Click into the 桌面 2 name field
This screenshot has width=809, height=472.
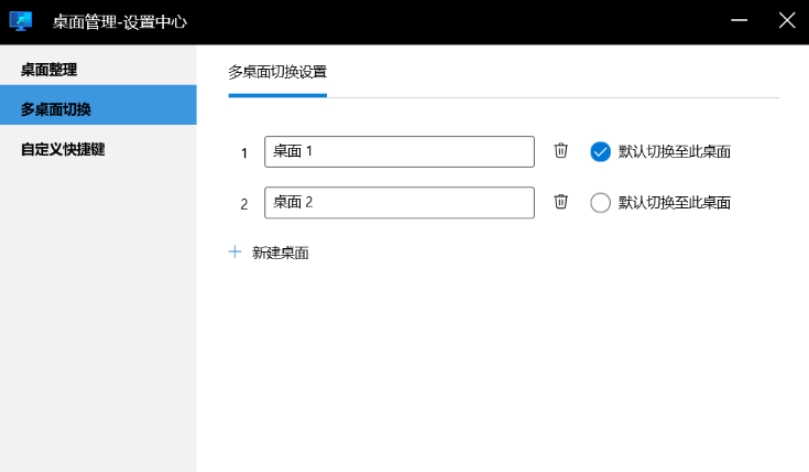click(399, 203)
